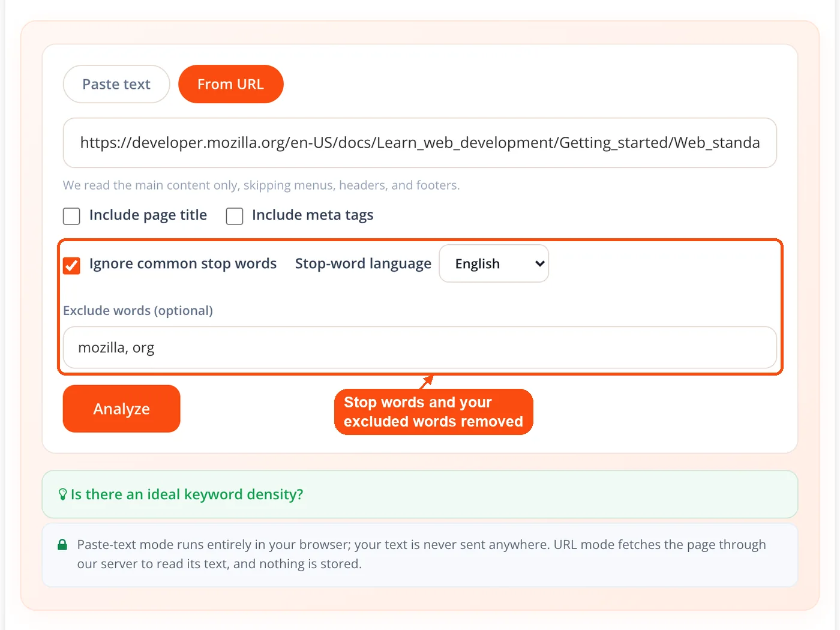Enable Include meta tags checkbox
840x630 pixels.
pos(235,216)
